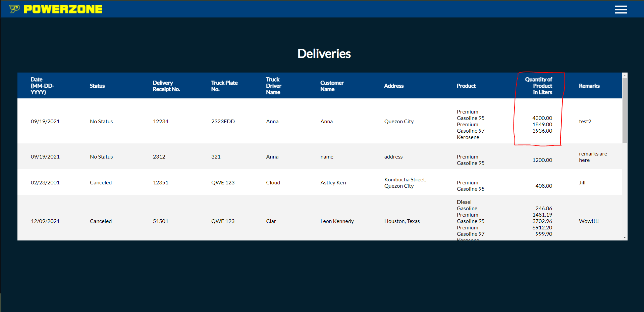Viewport: 644px width, 312px height.
Task: Select the Deliveries page heading
Action: click(x=324, y=54)
